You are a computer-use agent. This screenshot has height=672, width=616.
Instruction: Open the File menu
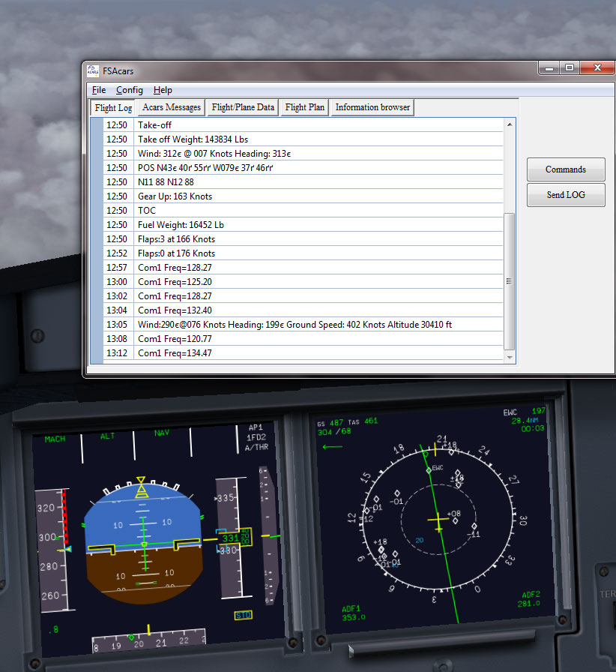coord(99,90)
